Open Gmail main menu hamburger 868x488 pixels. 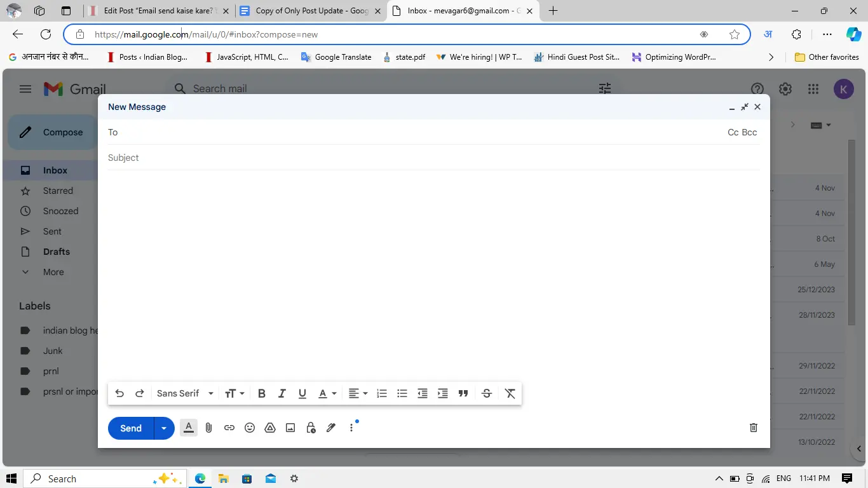point(25,89)
